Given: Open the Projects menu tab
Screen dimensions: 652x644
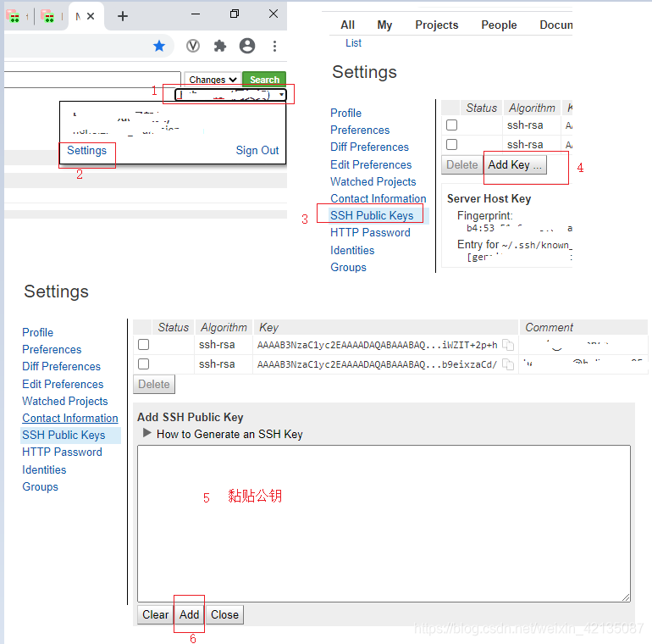Looking at the screenshot, I should point(437,25).
